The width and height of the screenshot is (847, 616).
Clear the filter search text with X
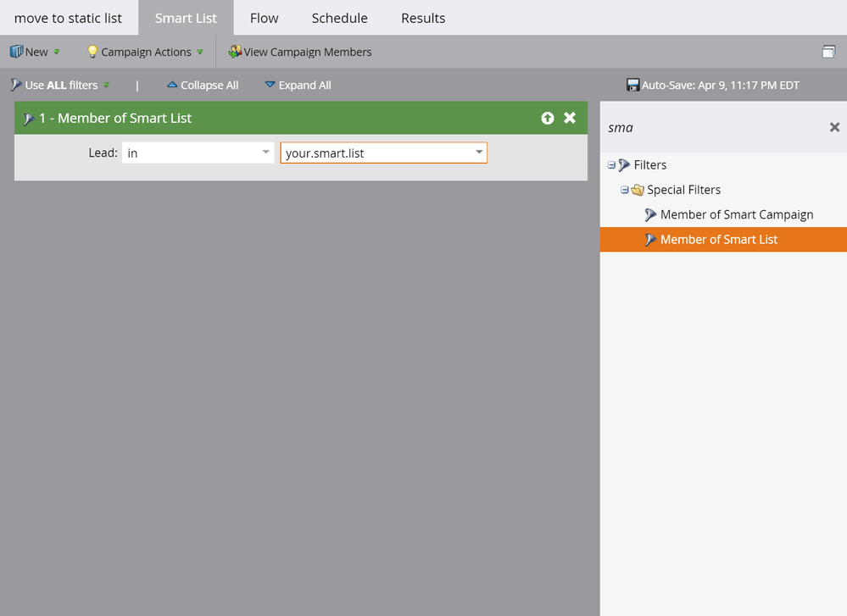pyautogui.click(x=834, y=127)
